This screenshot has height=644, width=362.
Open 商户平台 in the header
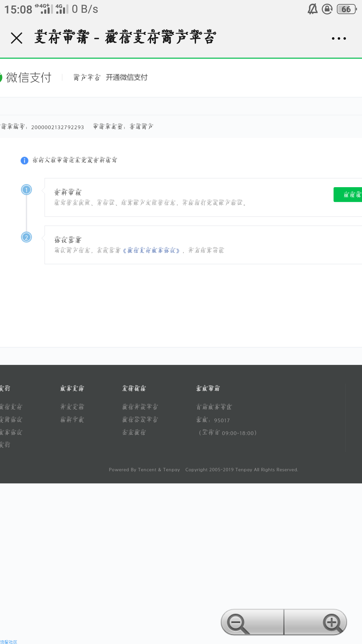pyautogui.click(x=87, y=78)
